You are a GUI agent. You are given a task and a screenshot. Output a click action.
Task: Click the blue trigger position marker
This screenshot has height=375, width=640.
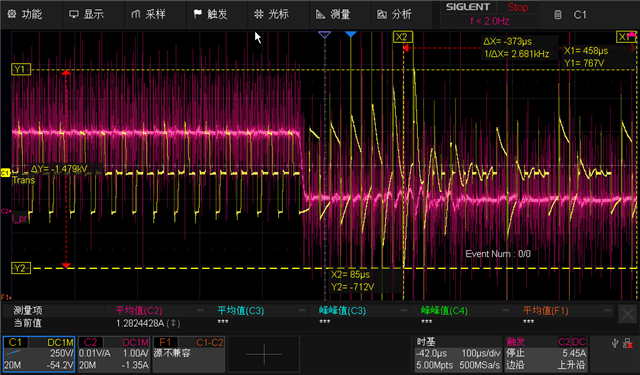coord(351,35)
